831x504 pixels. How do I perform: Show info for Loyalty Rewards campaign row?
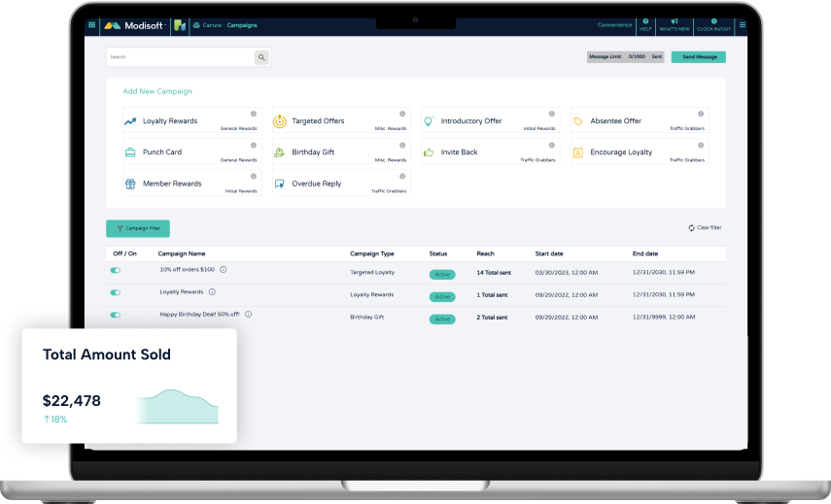point(212,291)
